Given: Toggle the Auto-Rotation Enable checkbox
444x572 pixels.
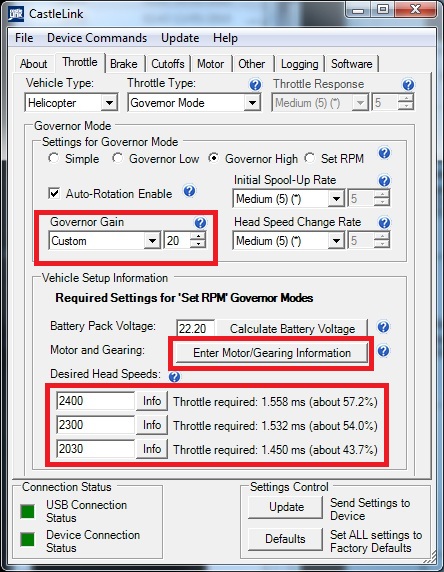Looking at the screenshot, I should pyautogui.click(x=54, y=193).
